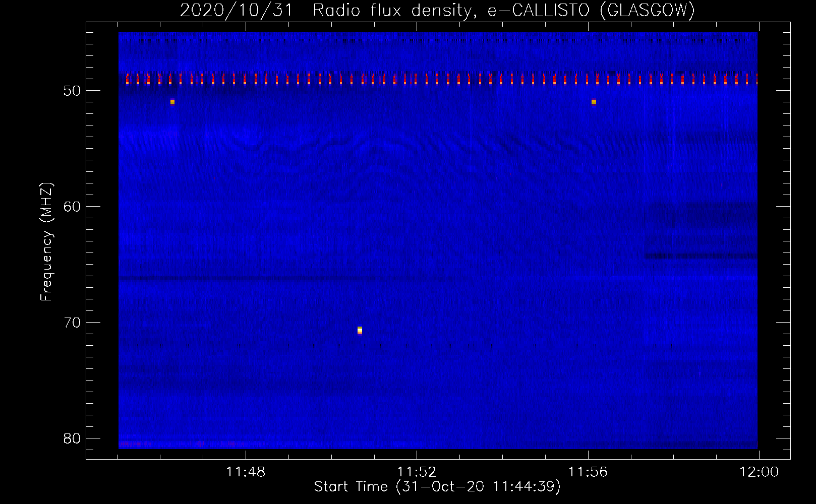Screen dimensions: 816x504
Task: Click the 70 MHz frequency tick label
Action: pos(72,323)
